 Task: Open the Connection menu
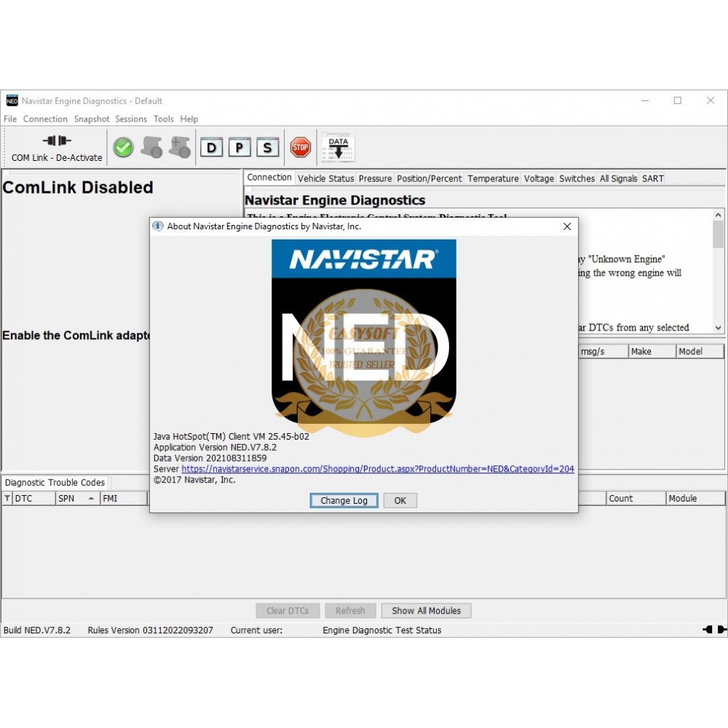click(x=45, y=119)
